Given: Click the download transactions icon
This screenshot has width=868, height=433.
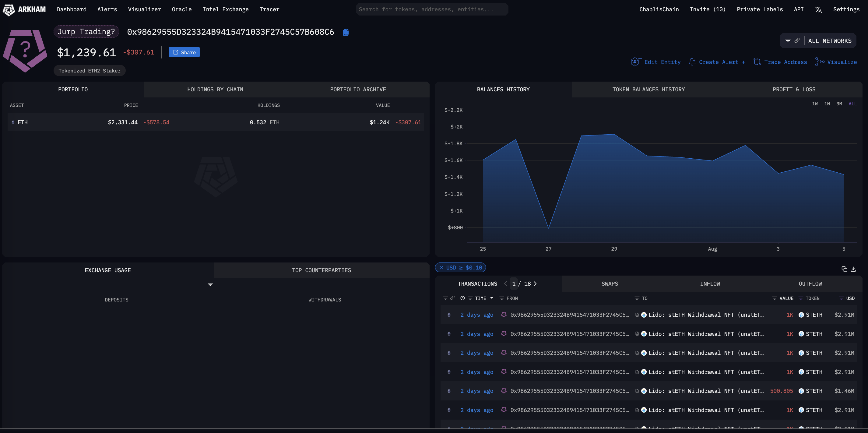Looking at the screenshot, I should 853,269.
